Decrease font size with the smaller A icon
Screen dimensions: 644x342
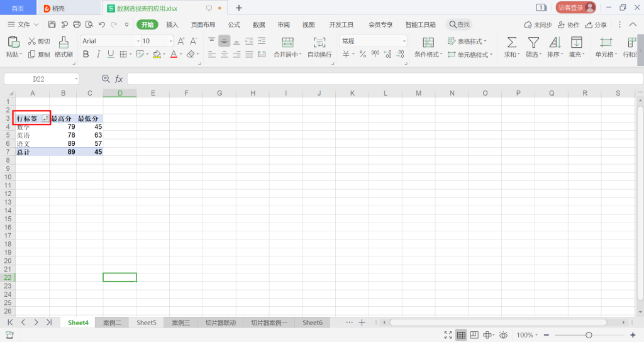point(193,41)
